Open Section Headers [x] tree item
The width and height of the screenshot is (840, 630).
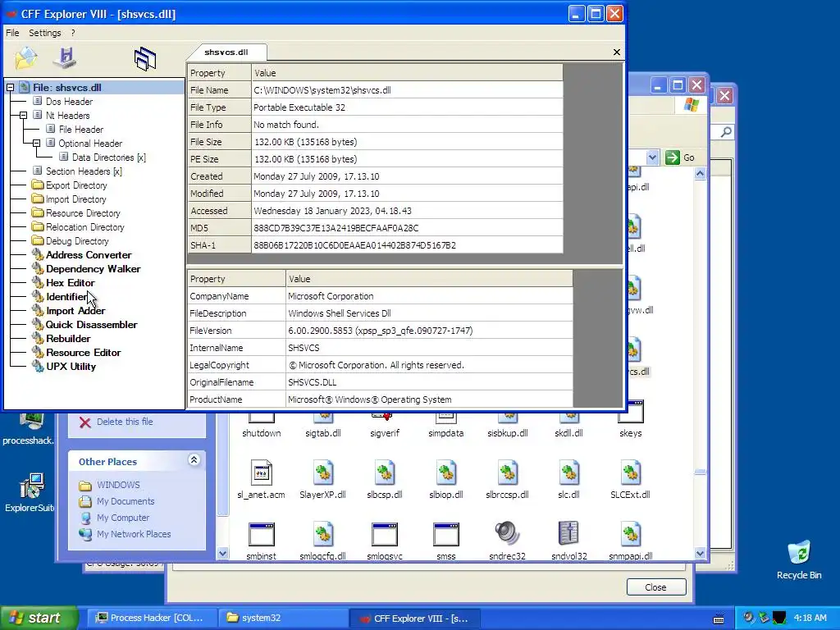point(84,171)
